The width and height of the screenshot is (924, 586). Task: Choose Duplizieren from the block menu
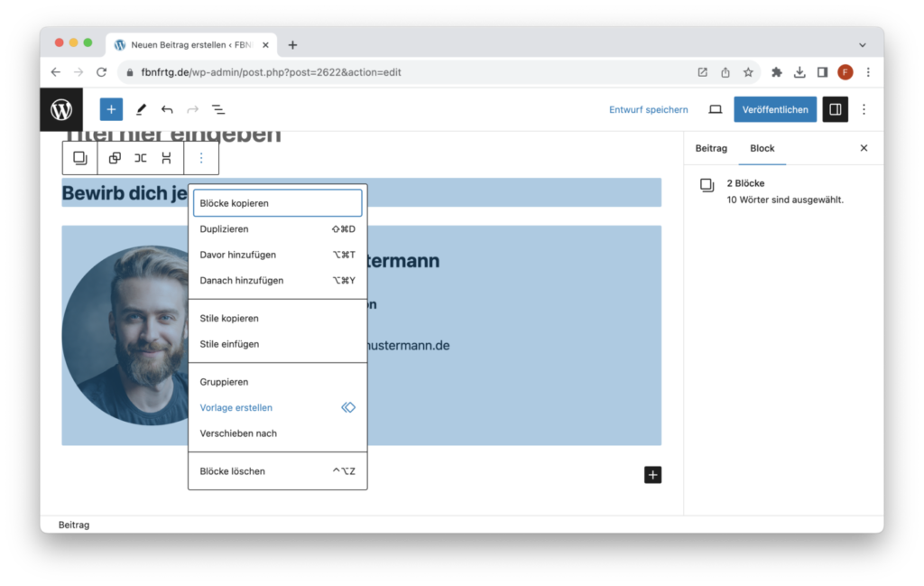click(278, 229)
